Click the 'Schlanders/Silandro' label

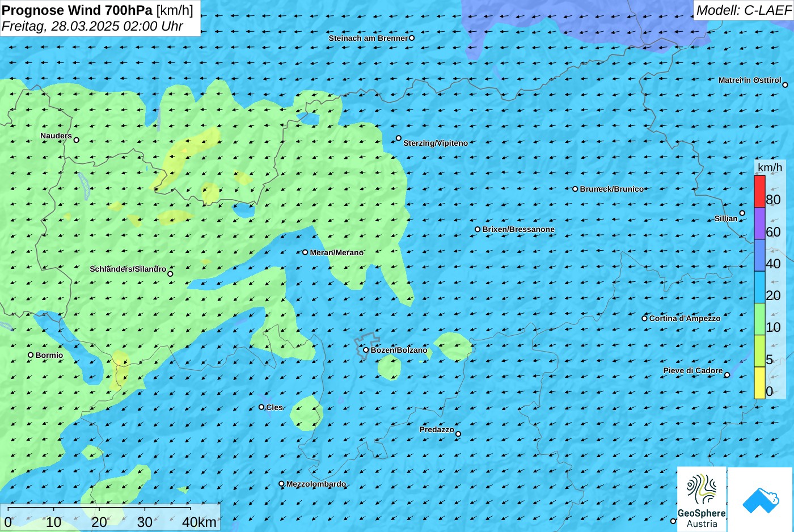pyautogui.click(x=128, y=269)
